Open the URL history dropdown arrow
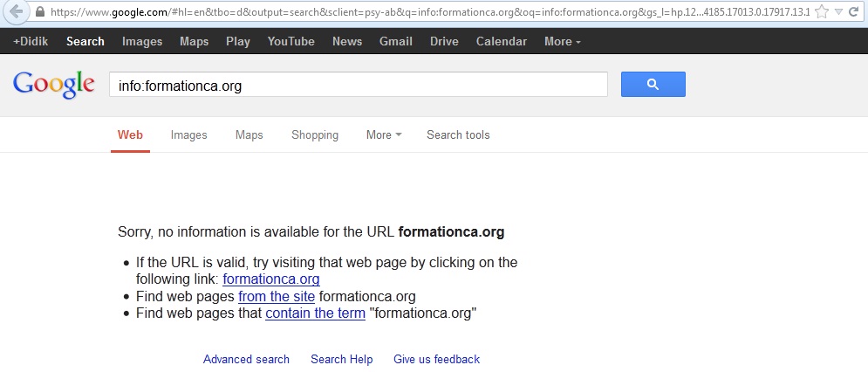Viewport: 868px width, 372px height. 838,13
